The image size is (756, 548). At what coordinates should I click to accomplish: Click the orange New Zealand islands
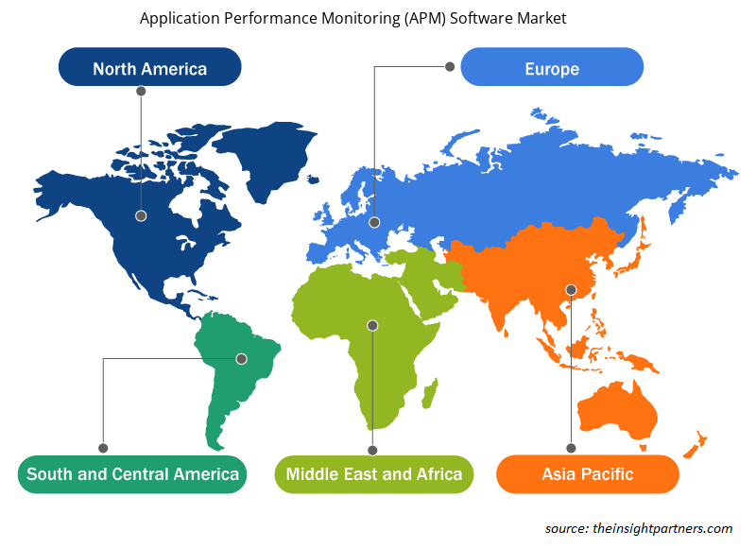click(696, 445)
